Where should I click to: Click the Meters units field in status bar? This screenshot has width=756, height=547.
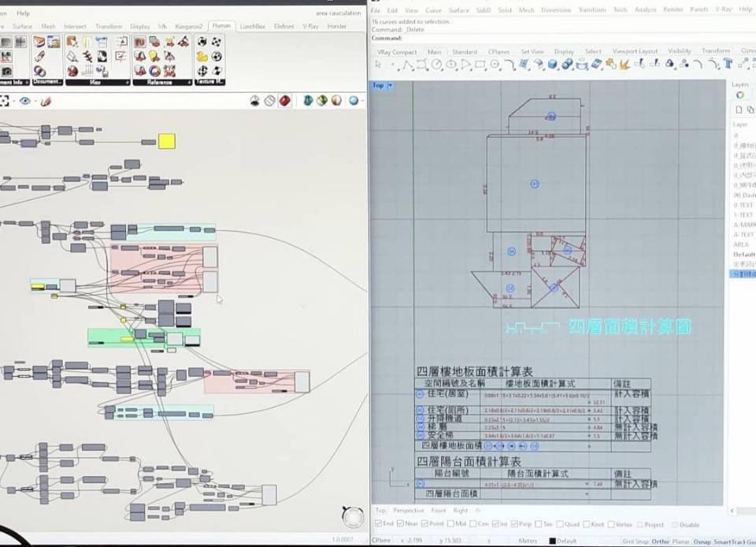pyautogui.click(x=528, y=541)
